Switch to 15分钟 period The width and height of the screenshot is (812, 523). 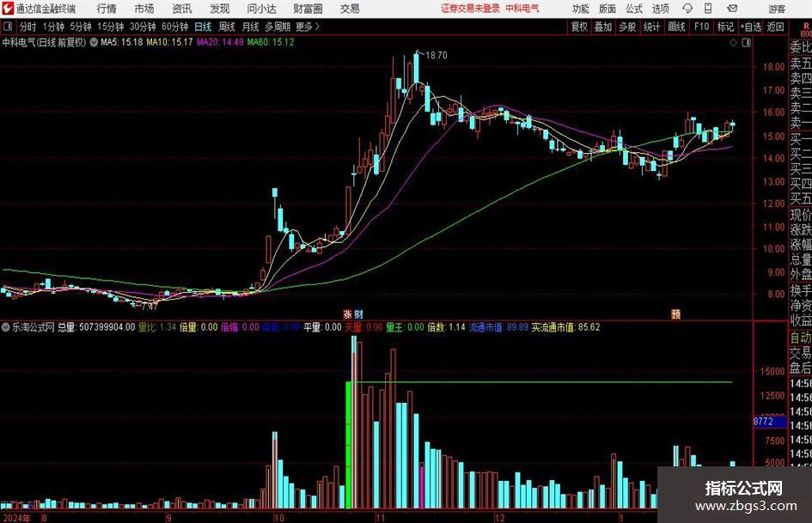[x=110, y=27]
